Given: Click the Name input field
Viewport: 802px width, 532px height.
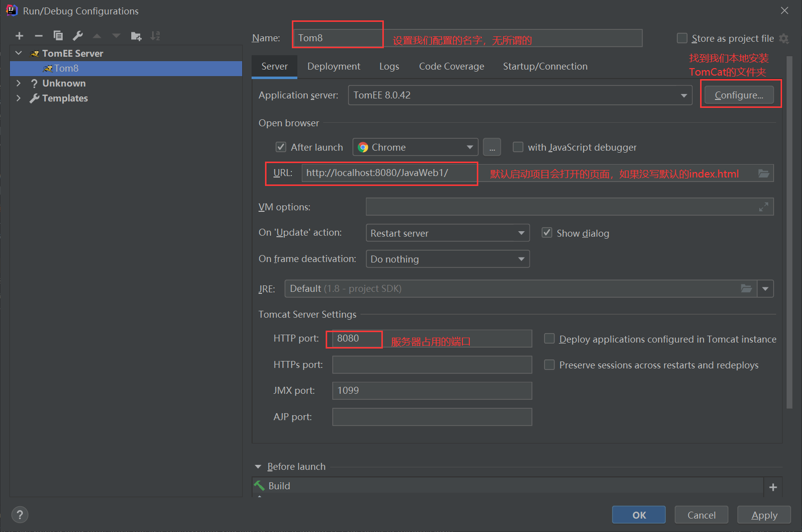Looking at the screenshot, I should (x=467, y=38).
